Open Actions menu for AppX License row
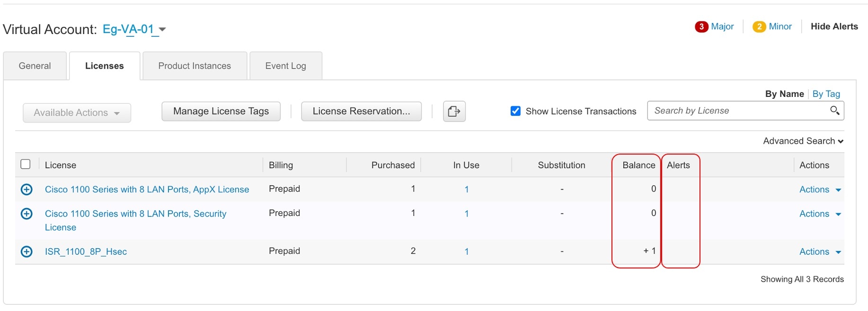The height and width of the screenshot is (311, 868). pos(820,190)
